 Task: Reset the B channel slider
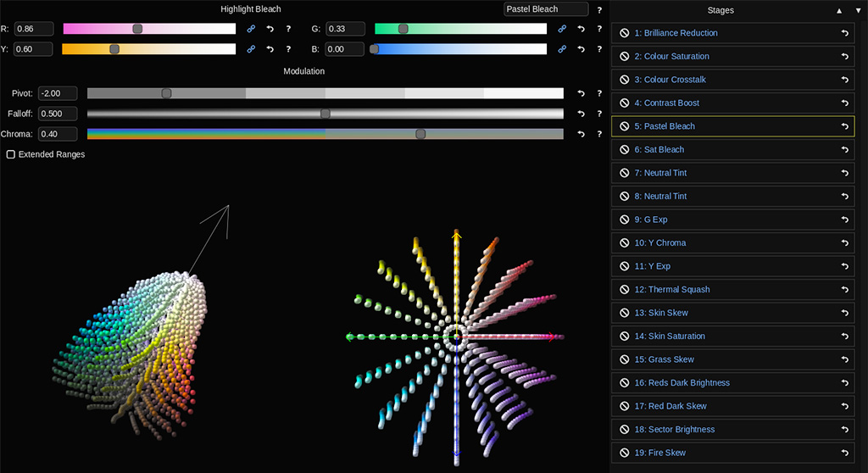pyautogui.click(x=581, y=48)
